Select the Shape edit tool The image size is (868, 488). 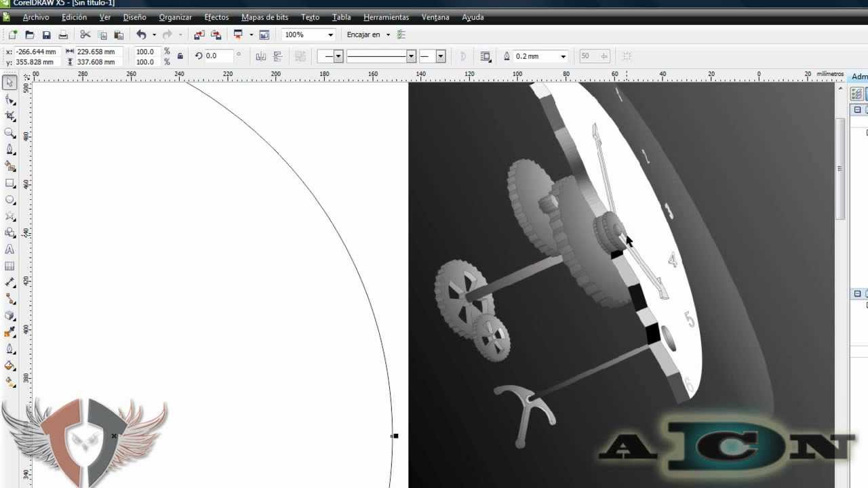coord(9,100)
